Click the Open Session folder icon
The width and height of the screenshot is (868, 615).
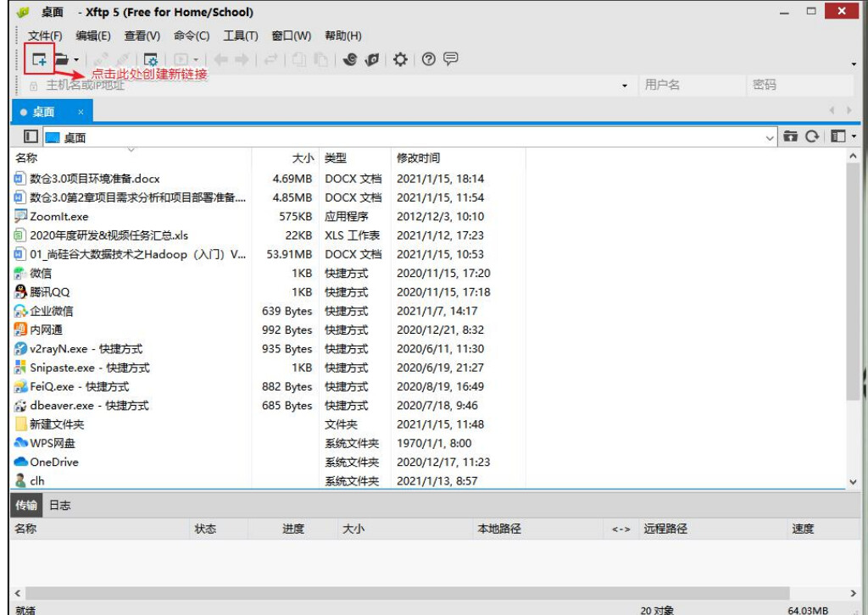point(61,59)
